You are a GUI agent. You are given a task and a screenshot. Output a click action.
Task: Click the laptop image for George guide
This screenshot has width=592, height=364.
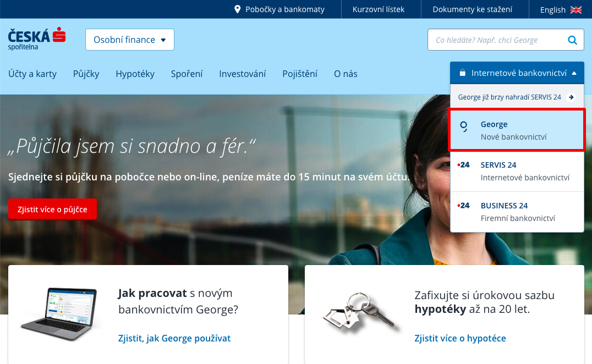click(x=59, y=314)
